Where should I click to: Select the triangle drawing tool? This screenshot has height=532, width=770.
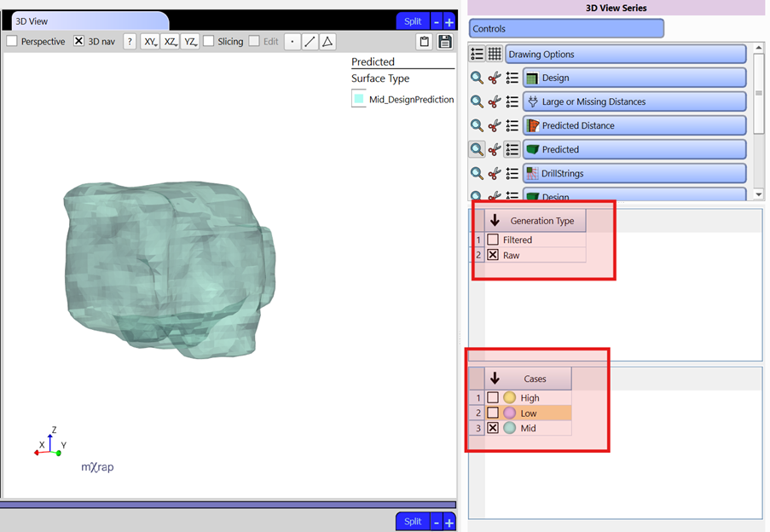(327, 41)
